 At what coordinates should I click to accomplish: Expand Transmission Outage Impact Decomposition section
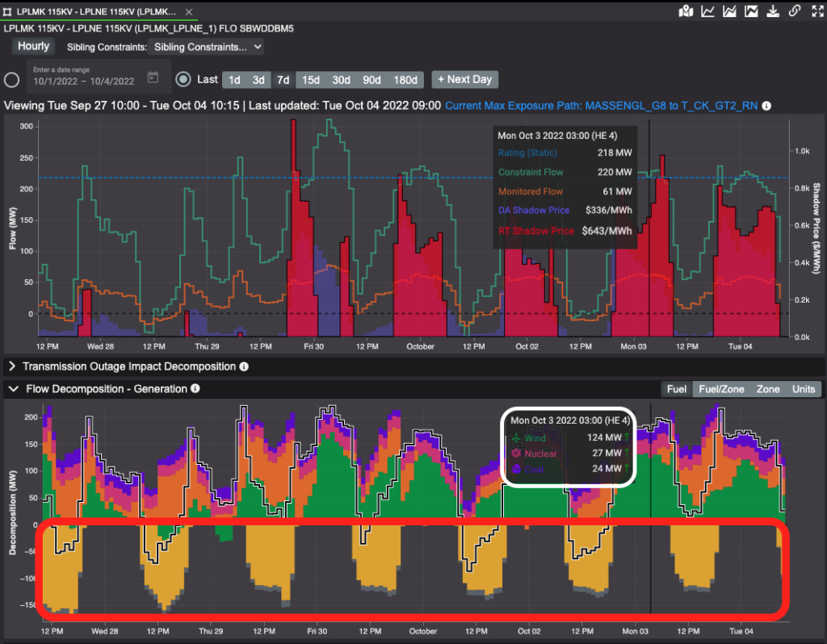(x=12, y=366)
